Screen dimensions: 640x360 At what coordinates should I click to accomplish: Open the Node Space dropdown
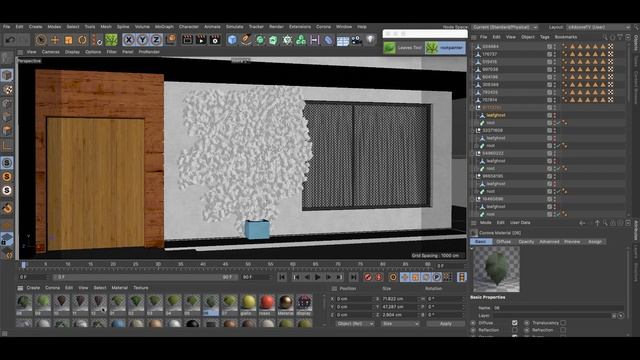(x=505, y=27)
